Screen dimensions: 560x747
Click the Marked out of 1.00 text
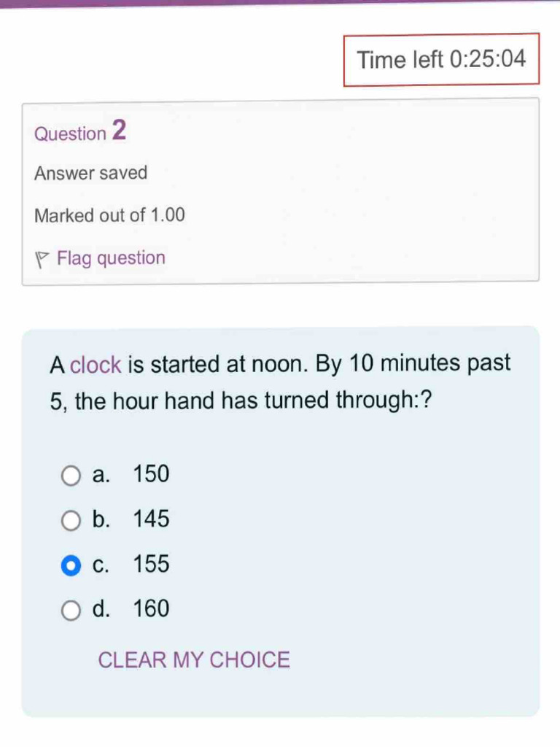tap(109, 216)
